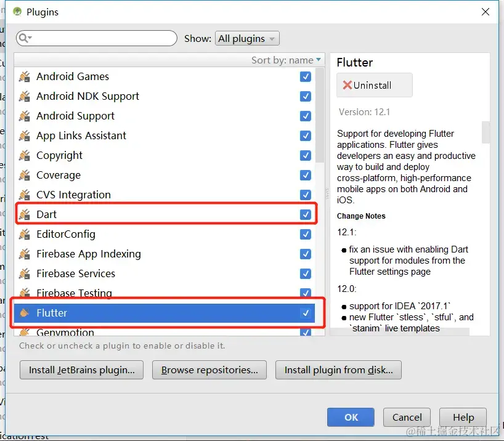
Task: Click the description panel scrollbar
Action: tap(486, 132)
